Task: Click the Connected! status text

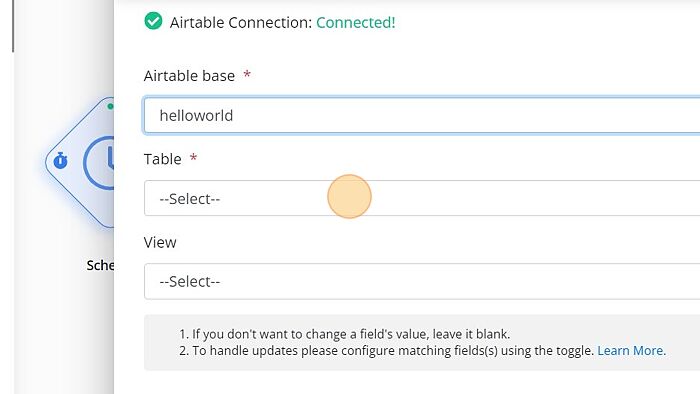Action: [356, 22]
